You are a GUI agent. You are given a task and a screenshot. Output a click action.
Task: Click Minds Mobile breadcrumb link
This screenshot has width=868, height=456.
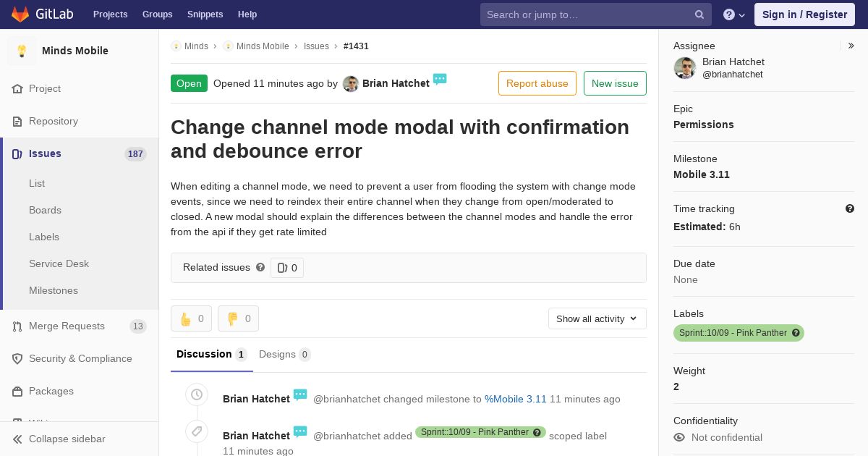click(x=263, y=46)
